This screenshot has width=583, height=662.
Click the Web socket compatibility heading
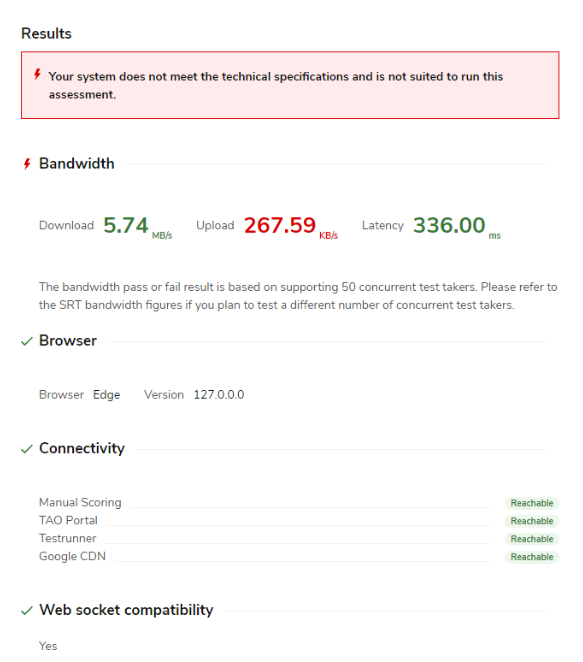126,610
